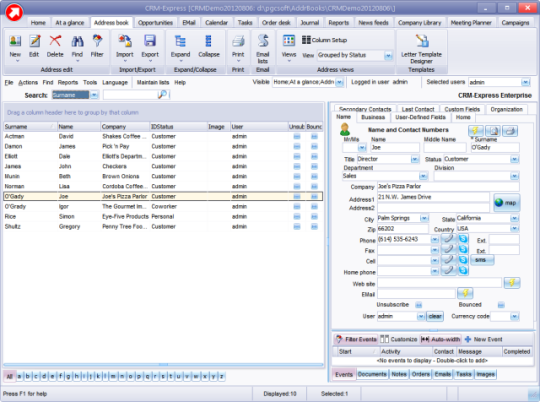Sort by the Surname column header

pyautogui.click(x=30, y=127)
